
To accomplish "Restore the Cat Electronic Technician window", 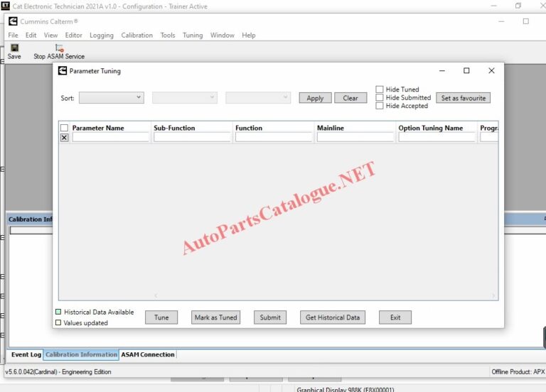I will coord(518,6).
